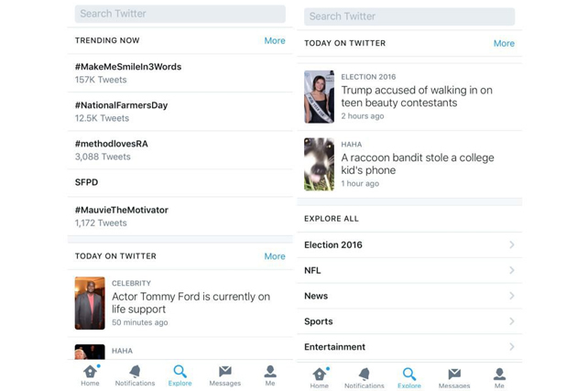Select News label in Explore All

click(316, 296)
